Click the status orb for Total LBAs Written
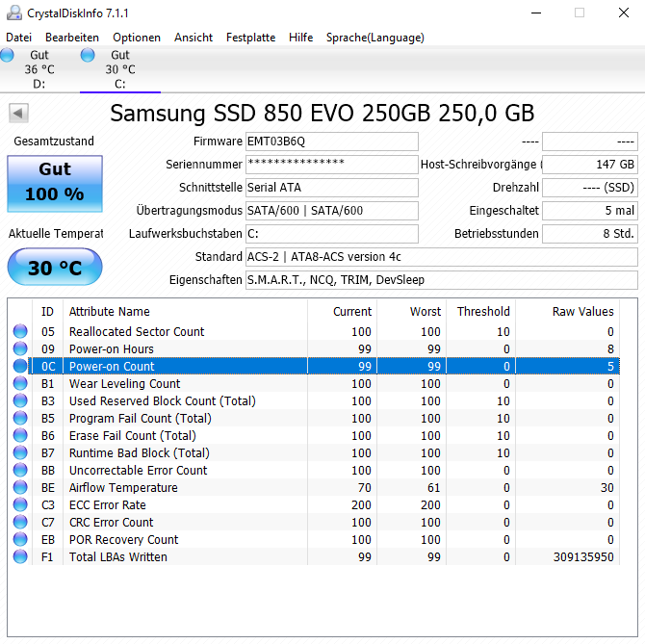 (x=20, y=556)
